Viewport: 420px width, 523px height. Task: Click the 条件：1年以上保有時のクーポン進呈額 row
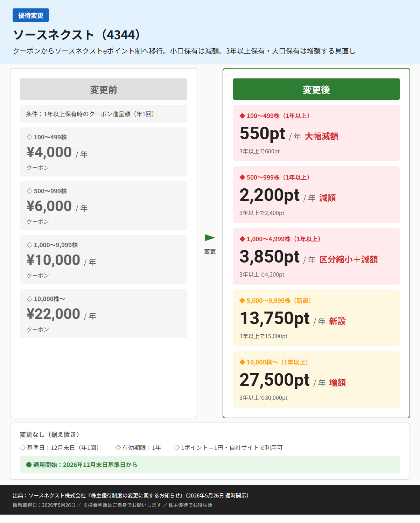[x=104, y=114]
